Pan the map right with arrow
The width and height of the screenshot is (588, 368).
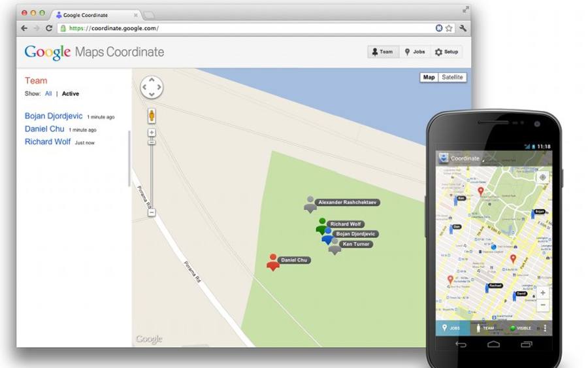click(159, 87)
